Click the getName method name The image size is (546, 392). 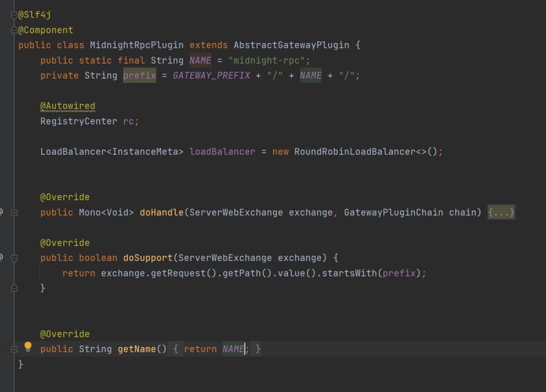(136, 349)
